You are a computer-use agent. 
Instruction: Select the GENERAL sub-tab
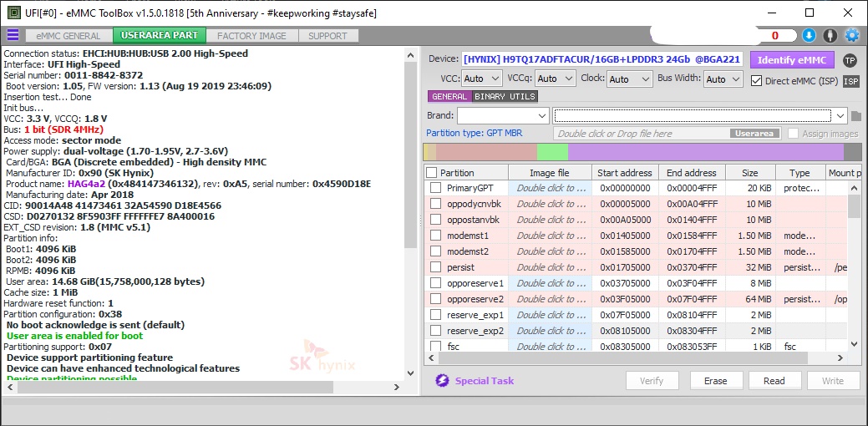(x=449, y=97)
